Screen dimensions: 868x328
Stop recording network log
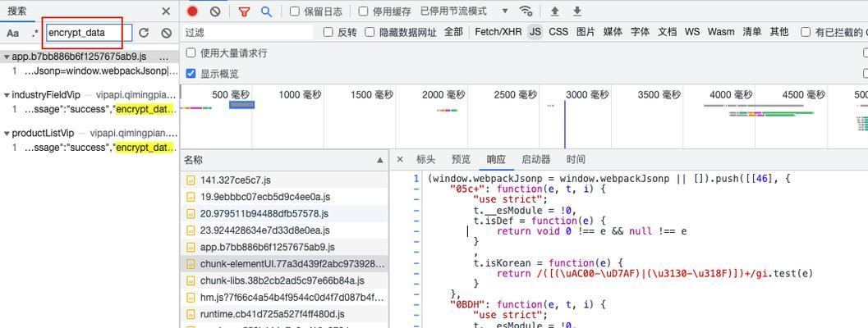pyautogui.click(x=192, y=11)
